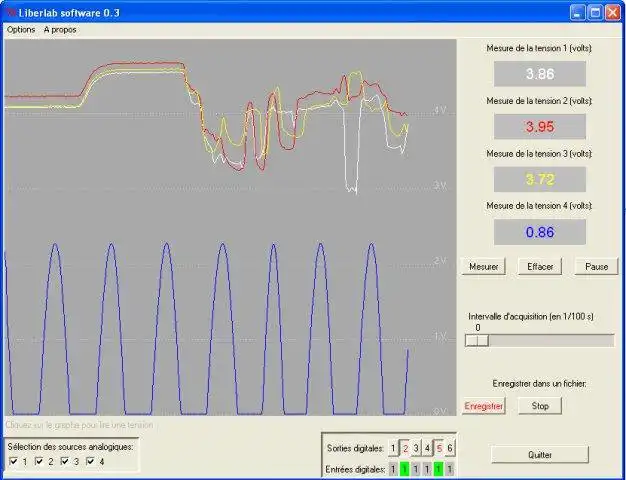Stop recording with the Stop button
The height and width of the screenshot is (480, 626).
tap(540, 406)
